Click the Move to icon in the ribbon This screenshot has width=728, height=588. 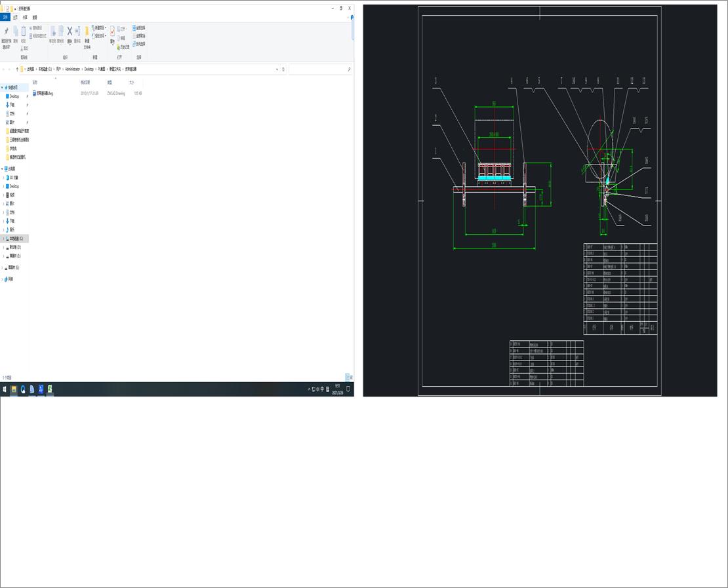[53, 31]
